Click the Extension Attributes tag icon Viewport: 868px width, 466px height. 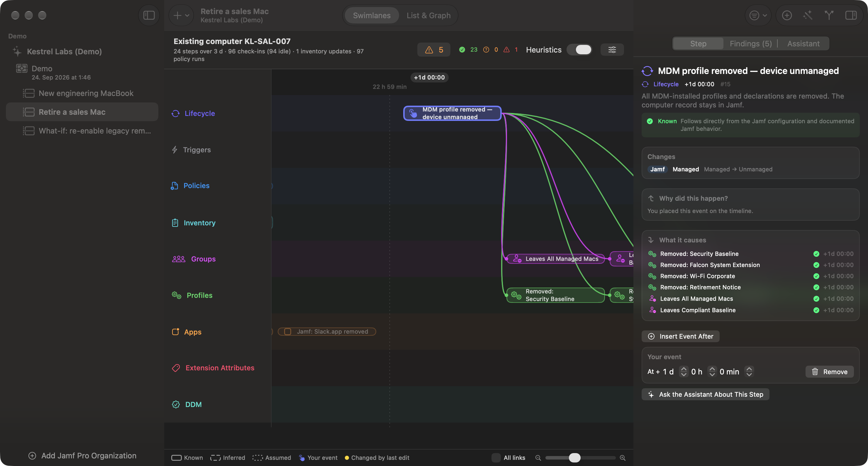coord(176,368)
